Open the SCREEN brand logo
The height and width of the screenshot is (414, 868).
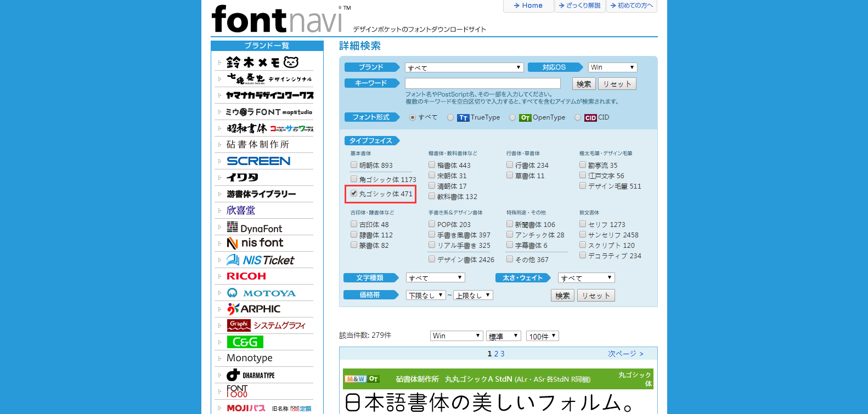[258, 161]
